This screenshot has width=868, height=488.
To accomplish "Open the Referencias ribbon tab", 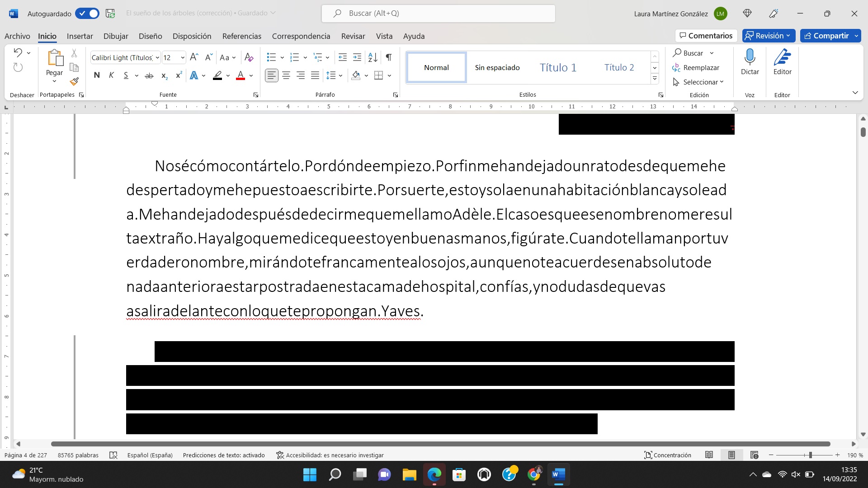I will click(x=241, y=36).
